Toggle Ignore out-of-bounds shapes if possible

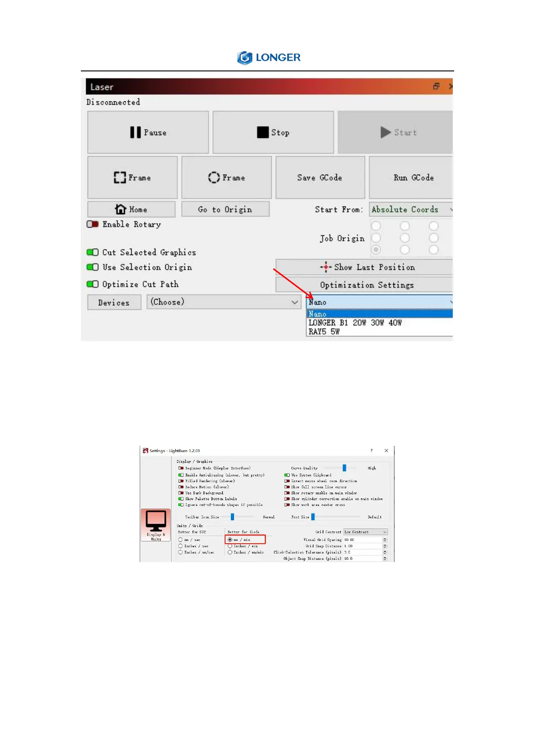(181, 505)
